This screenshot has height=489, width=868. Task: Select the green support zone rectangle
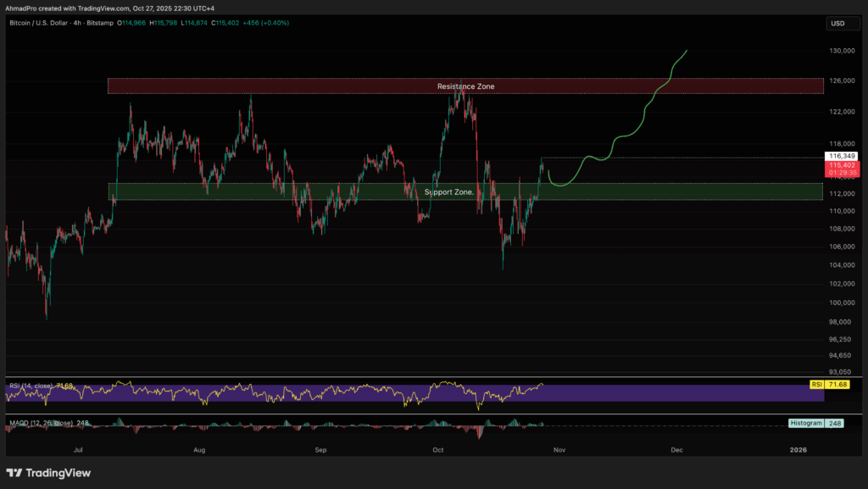tap(678, 192)
